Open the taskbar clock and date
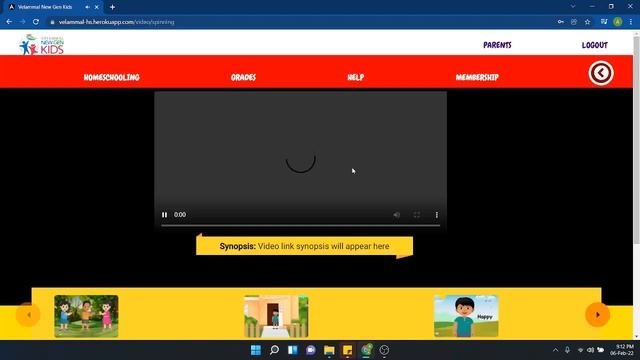 622,350
